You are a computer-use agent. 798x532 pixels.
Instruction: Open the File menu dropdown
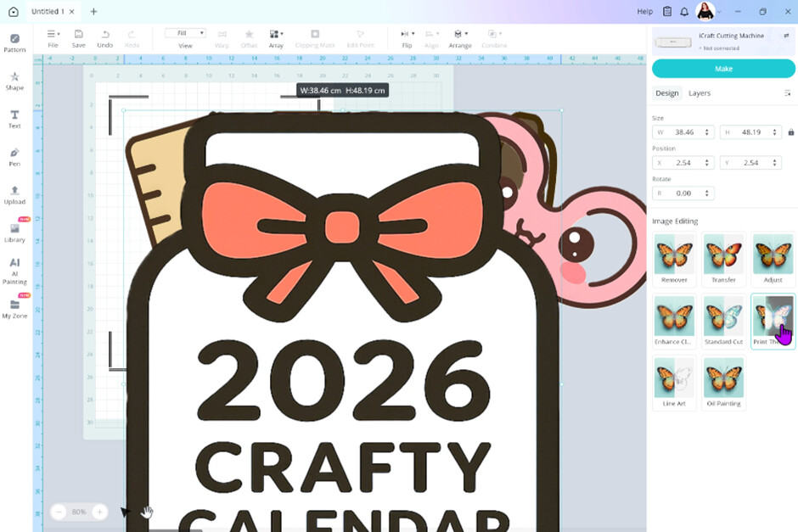click(53, 38)
